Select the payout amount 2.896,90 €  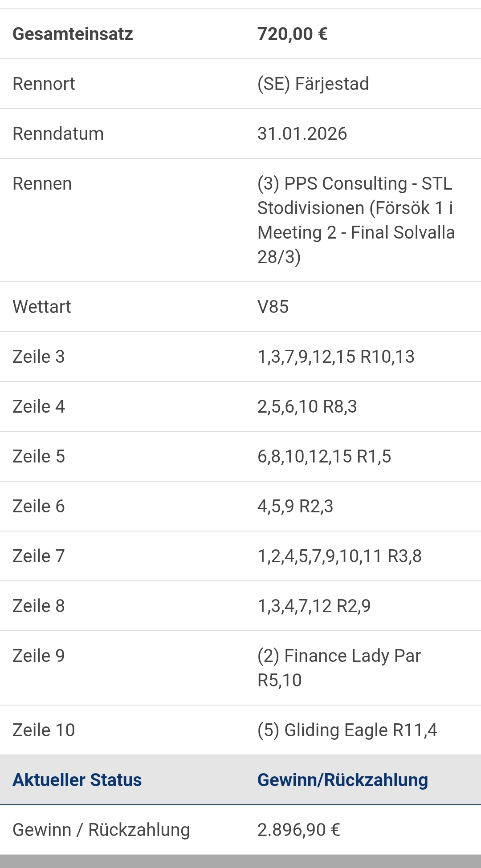298,830
